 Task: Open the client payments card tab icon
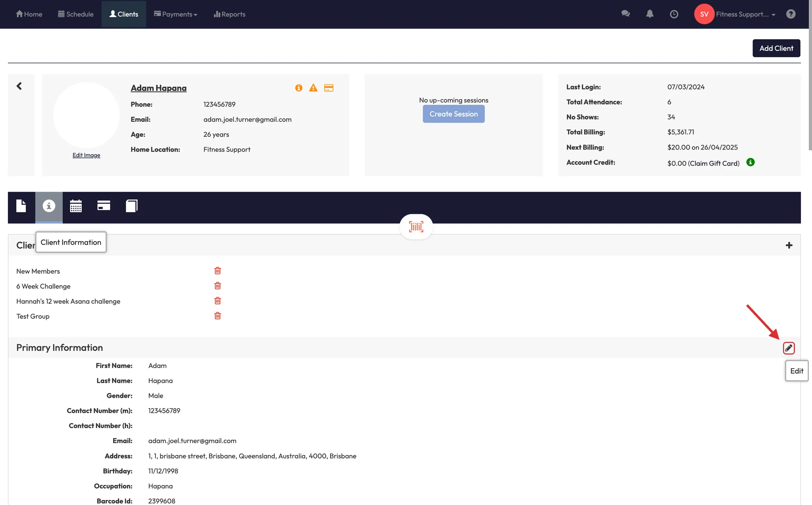click(x=103, y=205)
